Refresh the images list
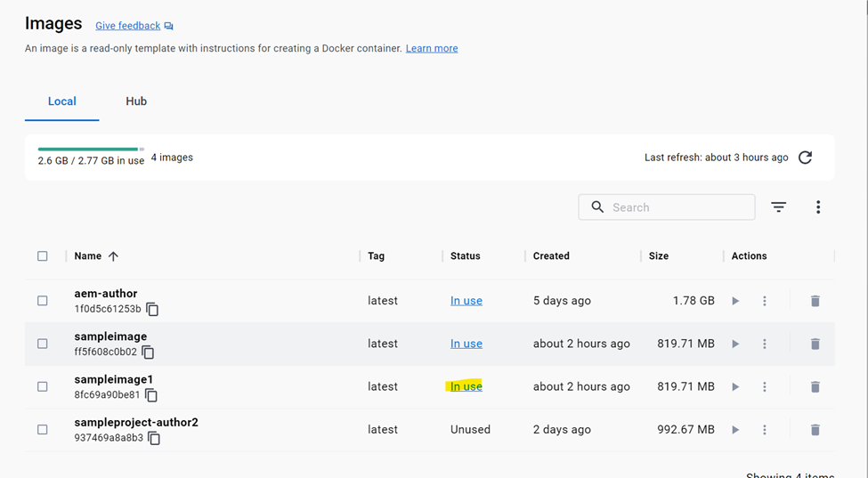 (x=805, y=158)
